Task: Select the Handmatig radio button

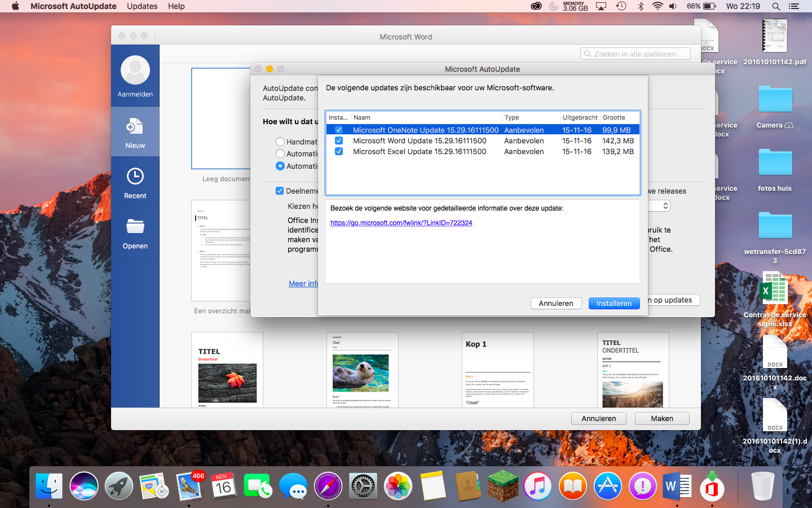Action: [x=280, y=142]
